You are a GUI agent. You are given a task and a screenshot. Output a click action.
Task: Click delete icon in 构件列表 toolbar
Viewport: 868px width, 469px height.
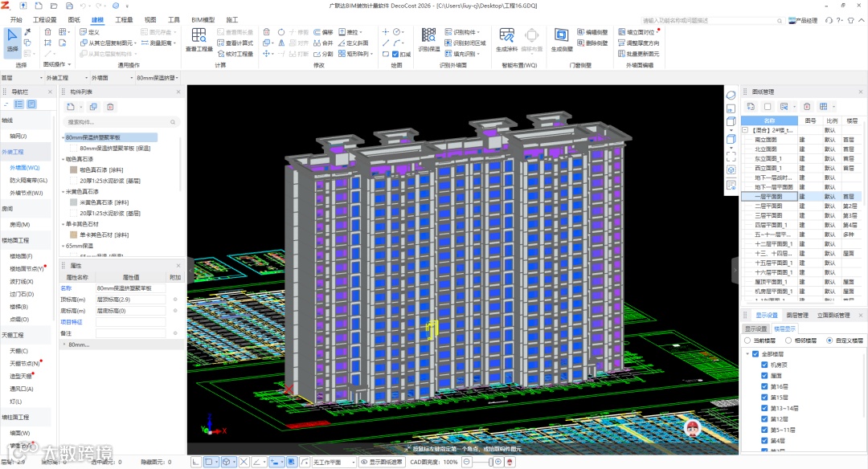[110, 107]
